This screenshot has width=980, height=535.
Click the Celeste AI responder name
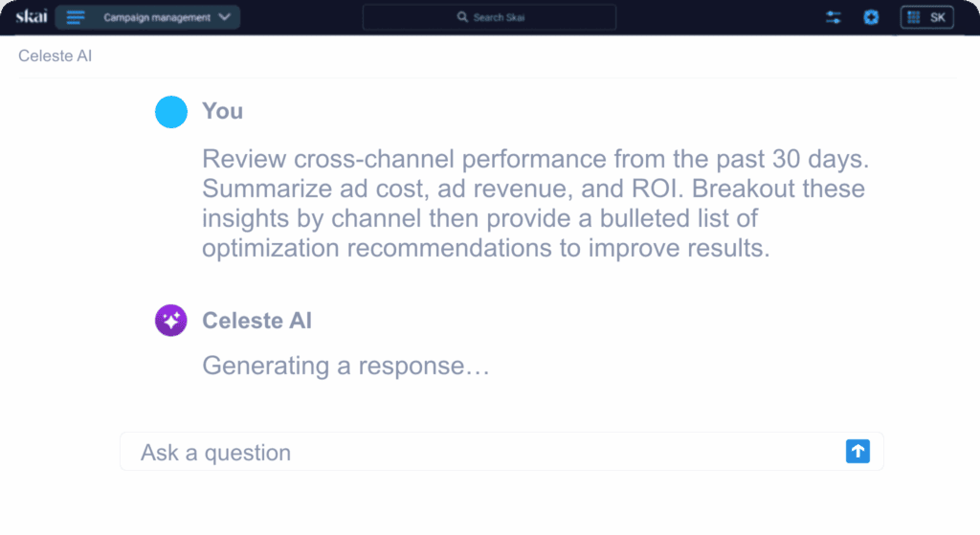point(256,321)
